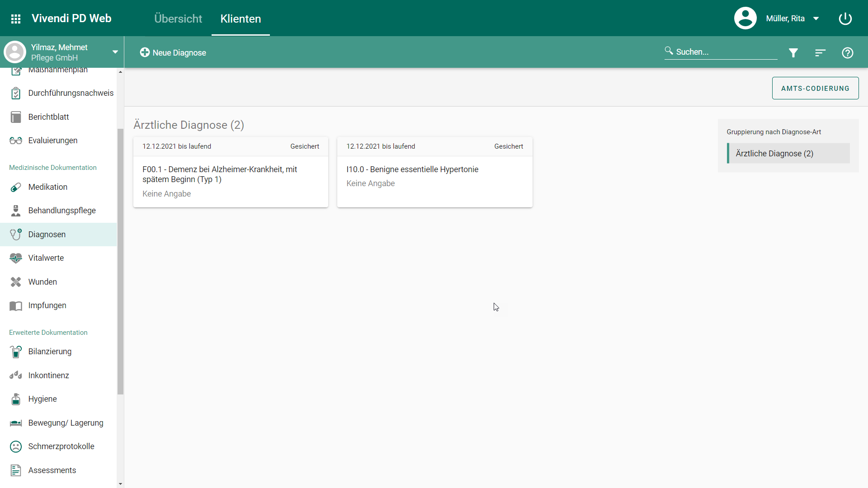Open the sort options icon
This screenshot has height=488, width=868.
(820, 53)
